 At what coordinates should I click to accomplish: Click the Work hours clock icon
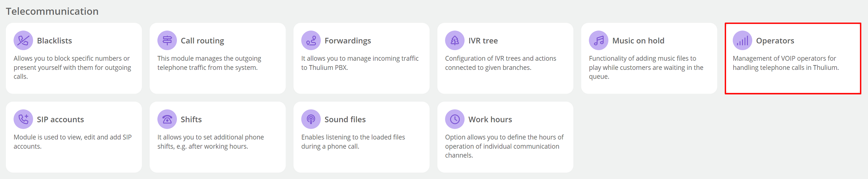[x=455, y=119]
